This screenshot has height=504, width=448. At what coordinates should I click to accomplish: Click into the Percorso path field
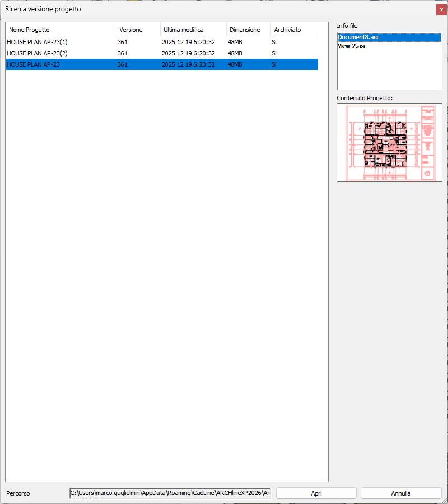coord(170,493)
